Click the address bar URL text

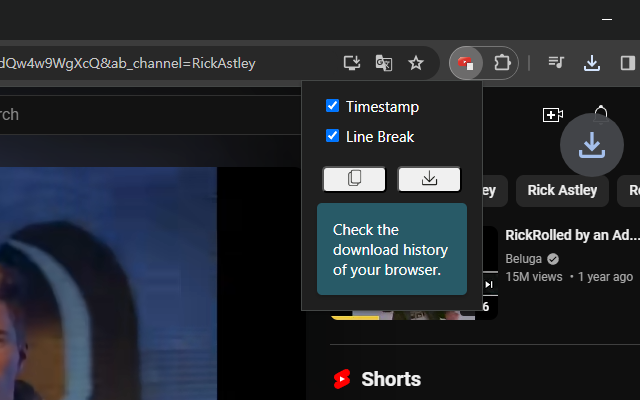128,63
